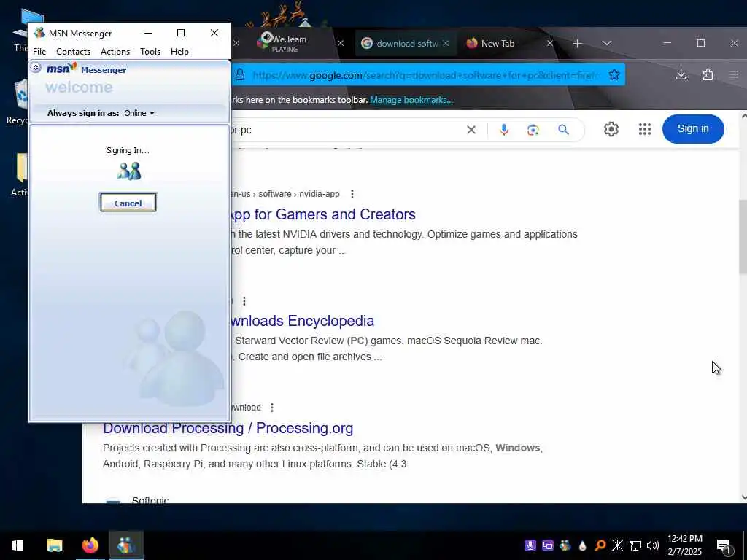Open File Explorer from the taskbar
The image size is (747, 560).
54,545
